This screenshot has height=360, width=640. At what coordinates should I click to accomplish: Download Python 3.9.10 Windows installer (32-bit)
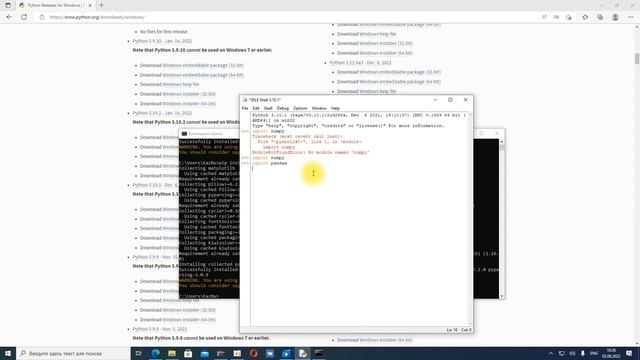click(189, 94)
